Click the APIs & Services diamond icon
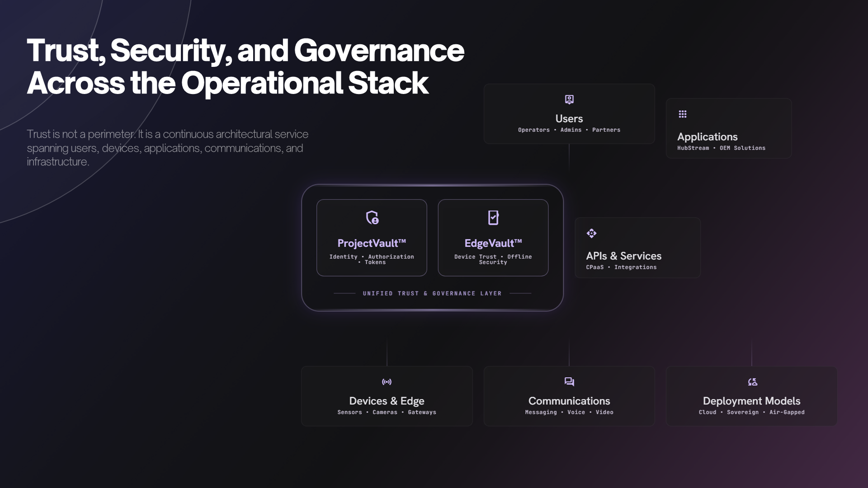The image size is (868, 488). (591, 233)
